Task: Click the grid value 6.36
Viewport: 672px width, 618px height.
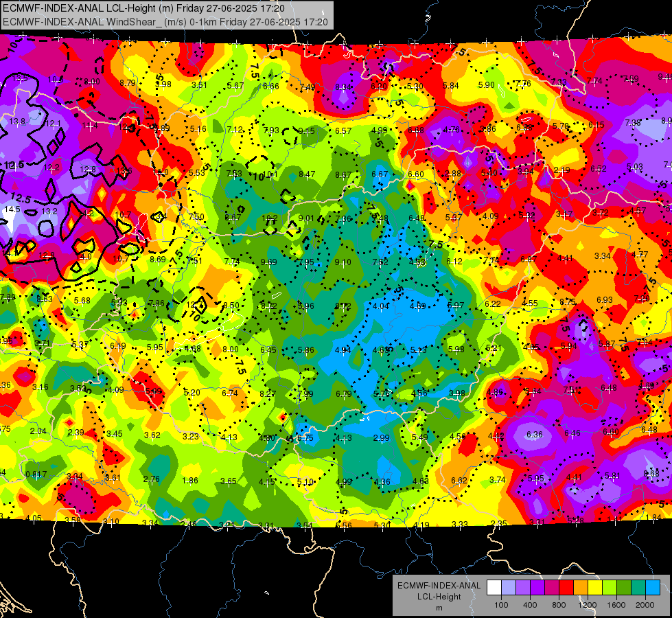Action: tap(535, 435)
